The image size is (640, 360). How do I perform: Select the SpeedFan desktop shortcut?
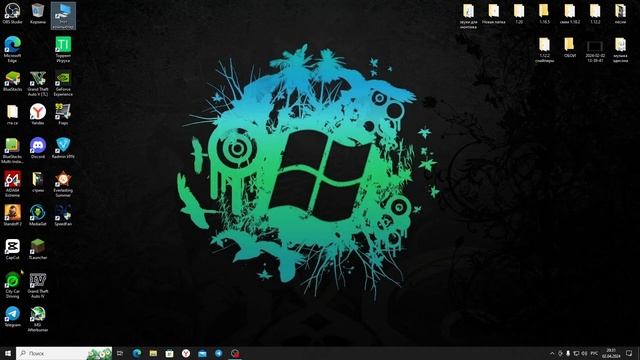63,215
